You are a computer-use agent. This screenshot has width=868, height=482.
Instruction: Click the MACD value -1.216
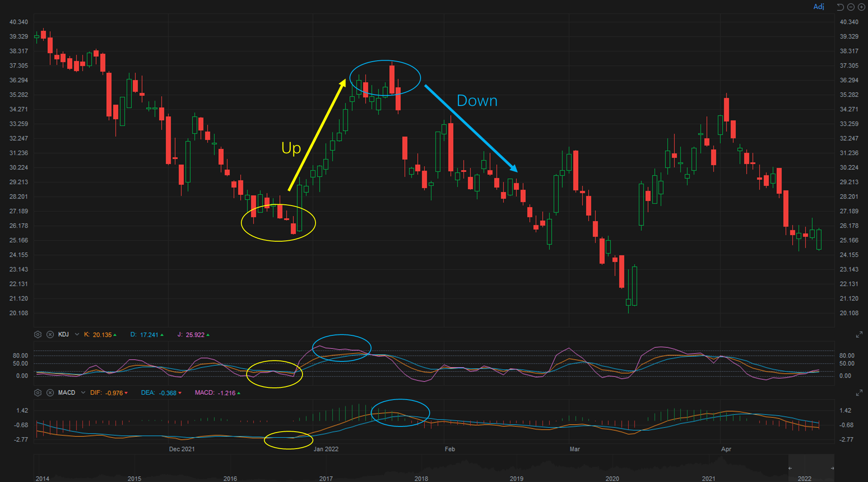click(x=227, y=393)
